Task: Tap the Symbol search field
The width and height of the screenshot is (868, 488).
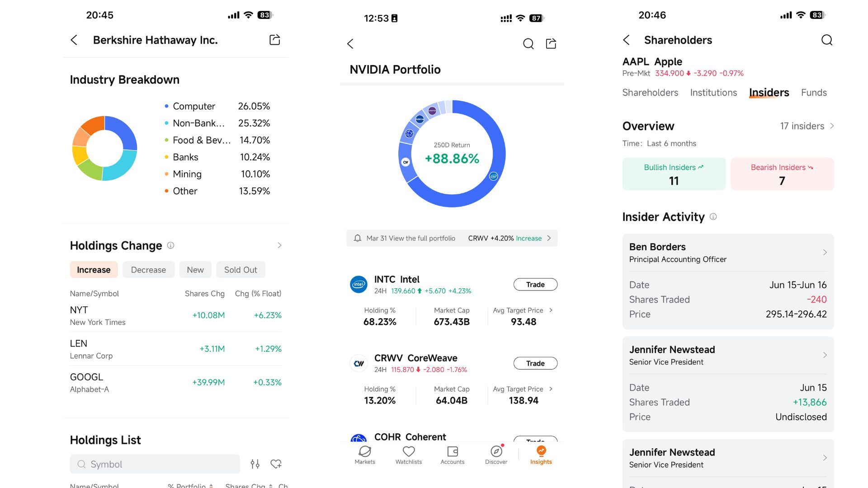Action: click(155, 464)
